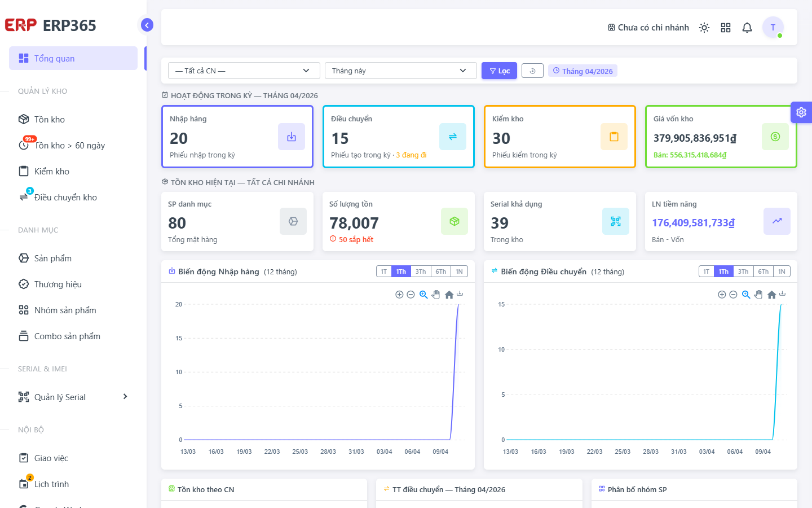
Task: Download the Nhập hàng chart
Action: coord(460,294)
